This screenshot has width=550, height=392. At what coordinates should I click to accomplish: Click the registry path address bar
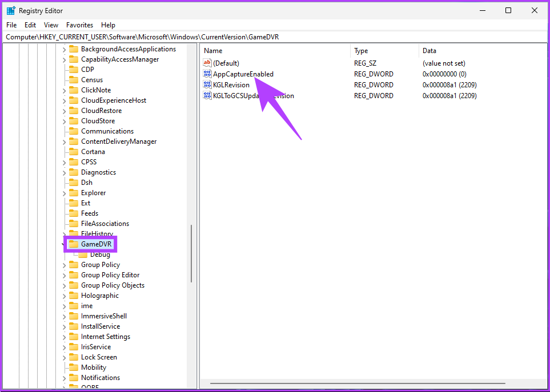[x=274, y=37]
